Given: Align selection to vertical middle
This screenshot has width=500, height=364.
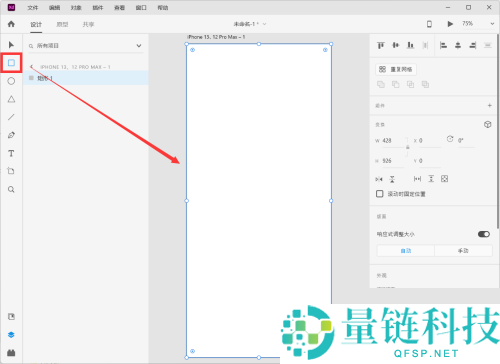Looking at the screenshot, I should (x=396, y=45).
